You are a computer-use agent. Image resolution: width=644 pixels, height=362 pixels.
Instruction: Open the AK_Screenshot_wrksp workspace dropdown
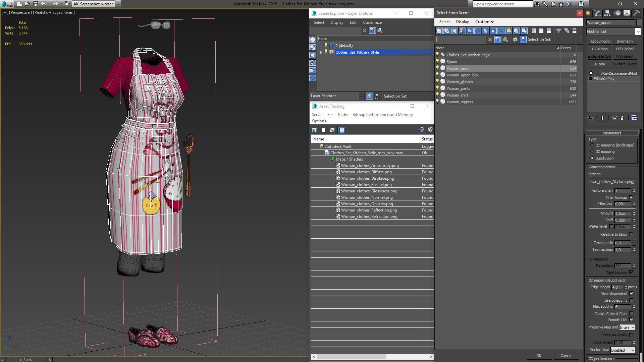pos(94,4)
